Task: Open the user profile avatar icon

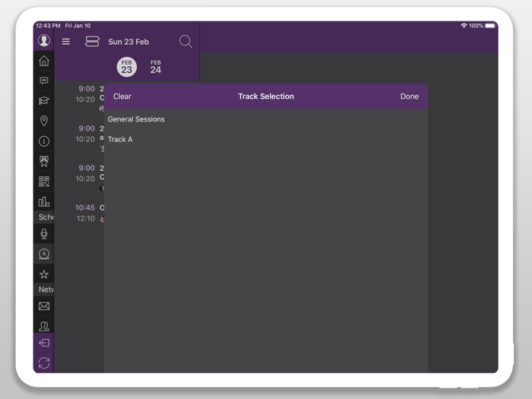Action: pyautogui.click(x=44, y=40)
